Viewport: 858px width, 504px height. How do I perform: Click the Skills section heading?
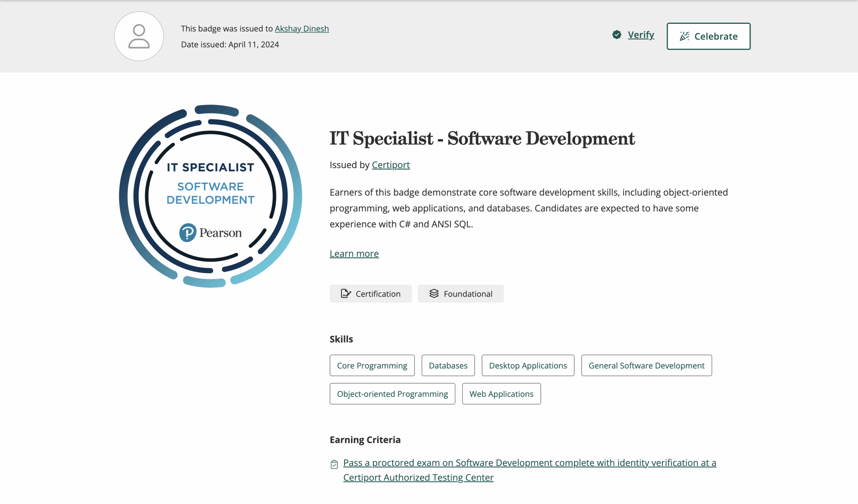pos(341,339)
